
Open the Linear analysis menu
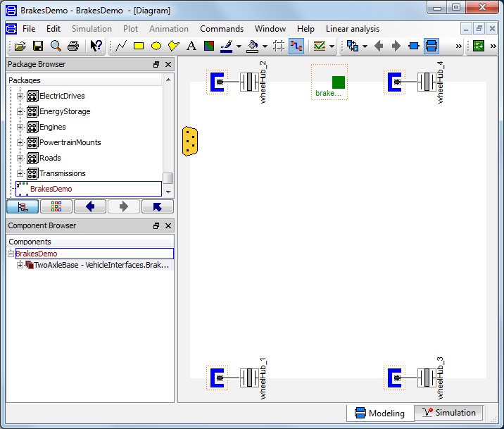[x=352, y=29]
